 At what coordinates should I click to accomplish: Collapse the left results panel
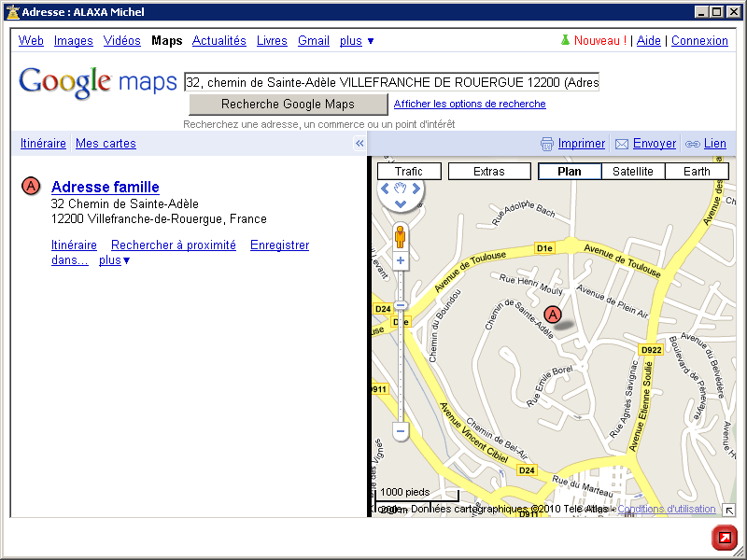click(359, 144)
